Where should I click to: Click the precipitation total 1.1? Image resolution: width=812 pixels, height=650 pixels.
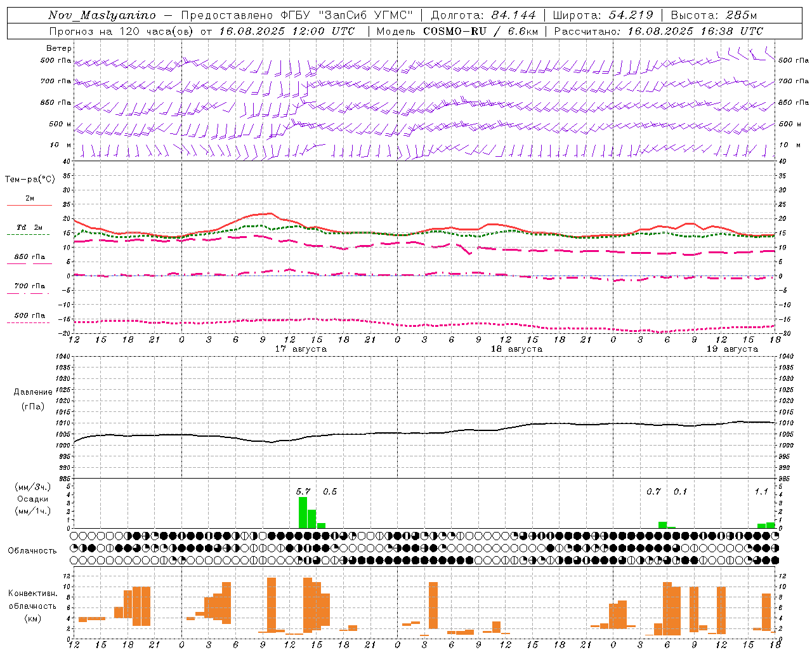click(x=761, y=491)
